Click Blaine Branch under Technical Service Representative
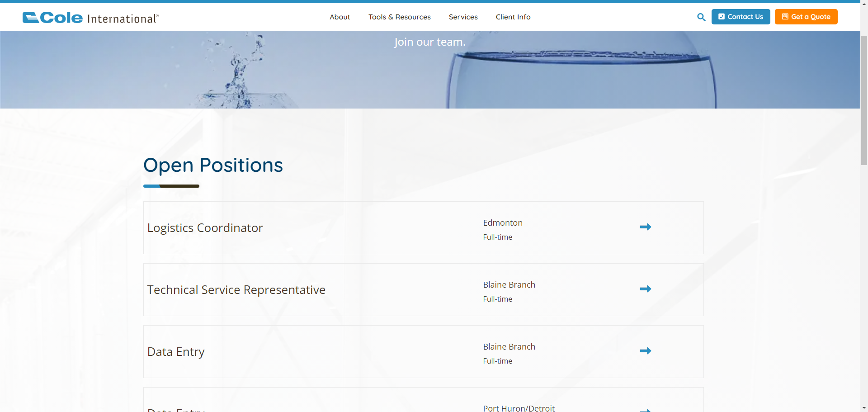Viewport: 868px width, 412px height. (509, 285)
